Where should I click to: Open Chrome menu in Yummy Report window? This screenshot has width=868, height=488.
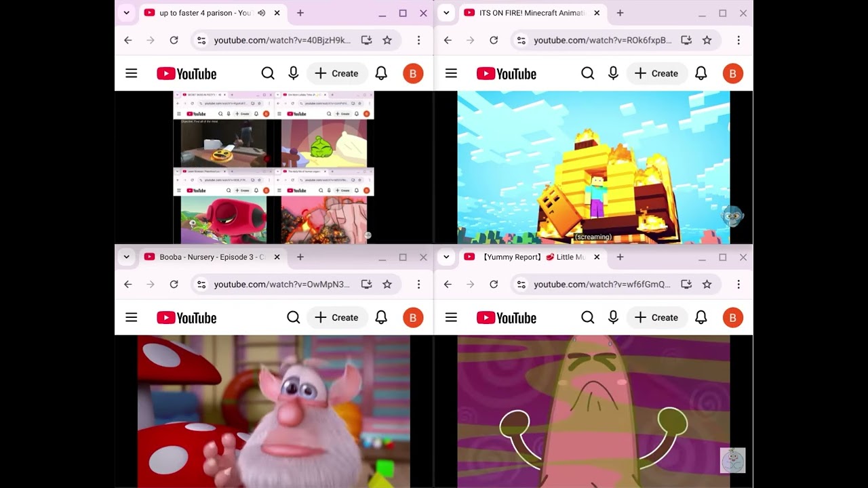pyautogui.click(x=738, y=284)
